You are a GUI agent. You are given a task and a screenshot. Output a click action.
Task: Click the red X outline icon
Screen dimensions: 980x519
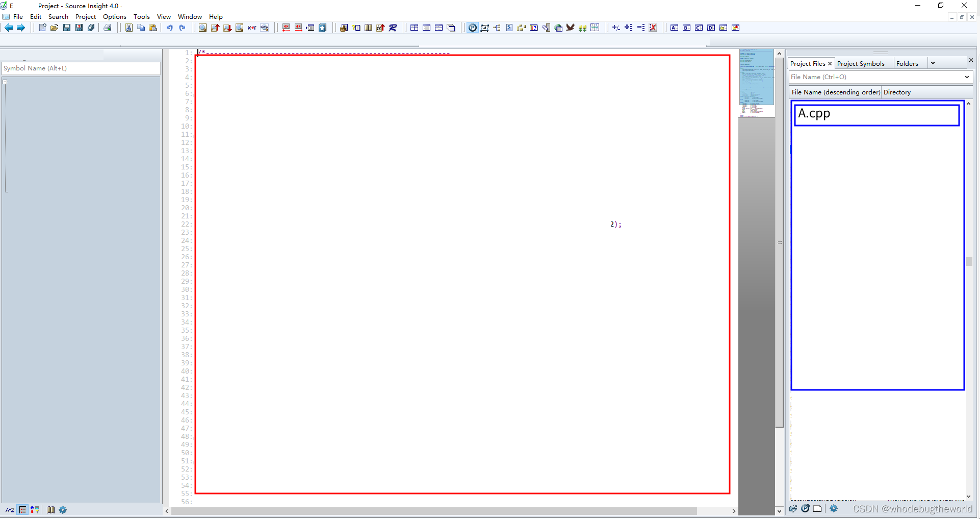pyautogui.click(x=653, y=28)
